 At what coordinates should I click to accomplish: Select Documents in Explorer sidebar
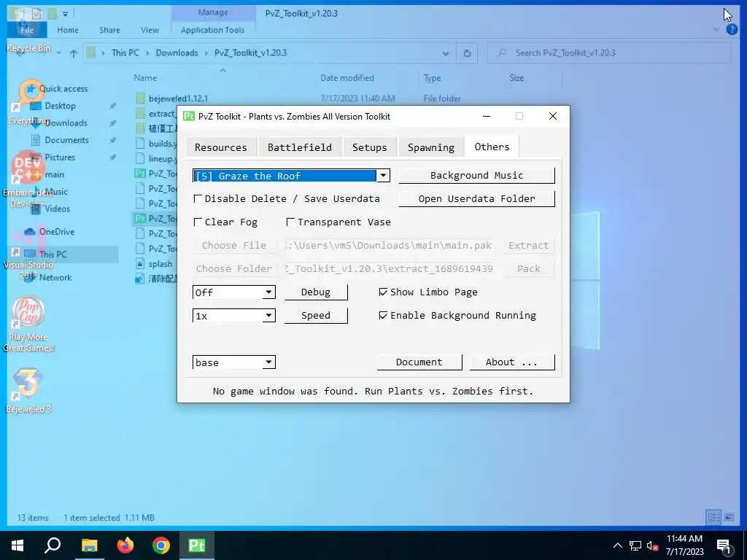(x=66, y=140)
